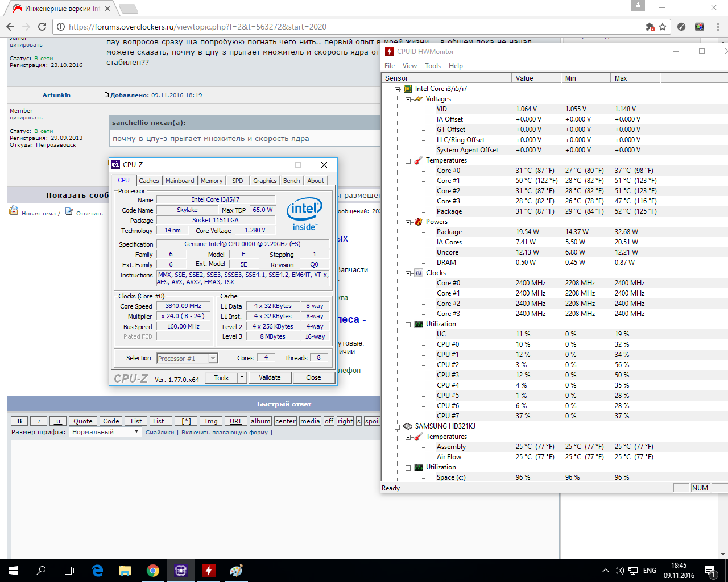Click the Powers flame icon in HWMonitor
The width and height of the screenshot is (728, 582).
(419, 222)
